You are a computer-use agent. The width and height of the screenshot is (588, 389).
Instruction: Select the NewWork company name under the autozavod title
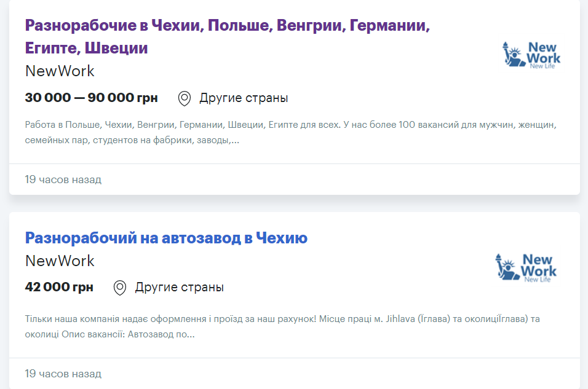[60, 261]
